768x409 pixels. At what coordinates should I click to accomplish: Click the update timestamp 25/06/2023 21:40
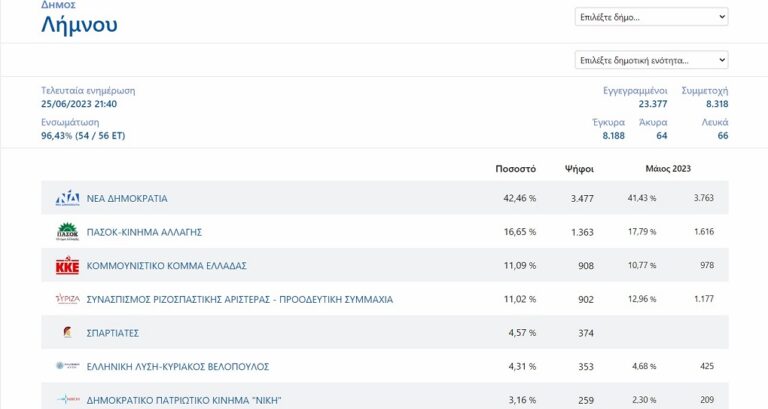click(x=79, y=104)
